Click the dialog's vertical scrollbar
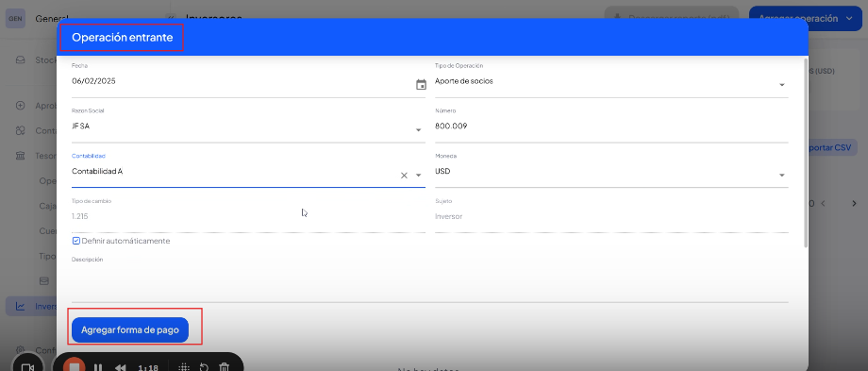 (x=806, y=152)
